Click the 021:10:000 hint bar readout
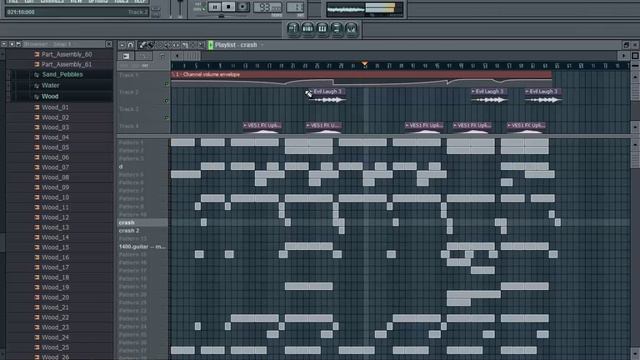Screen dimensions: 640x360 21,12
